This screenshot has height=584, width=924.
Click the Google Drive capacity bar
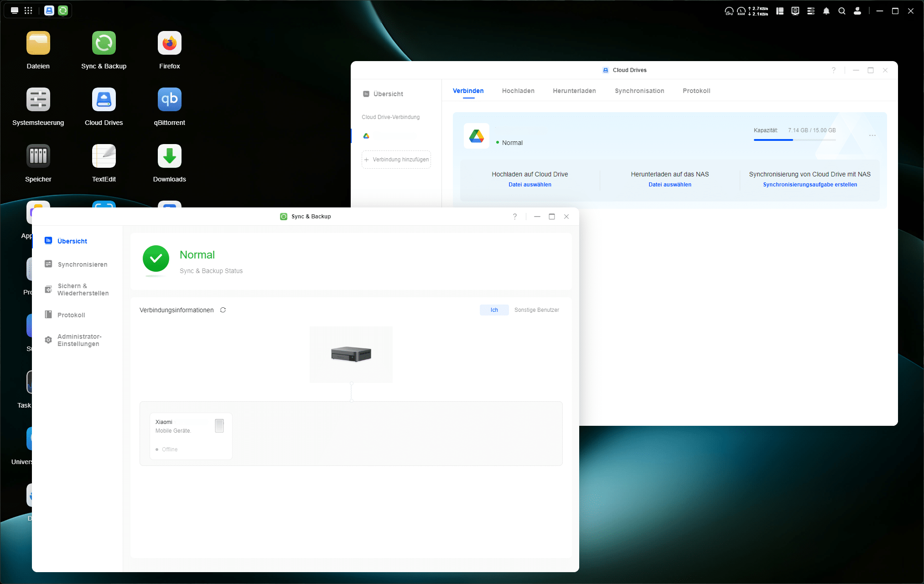(794, 140)
